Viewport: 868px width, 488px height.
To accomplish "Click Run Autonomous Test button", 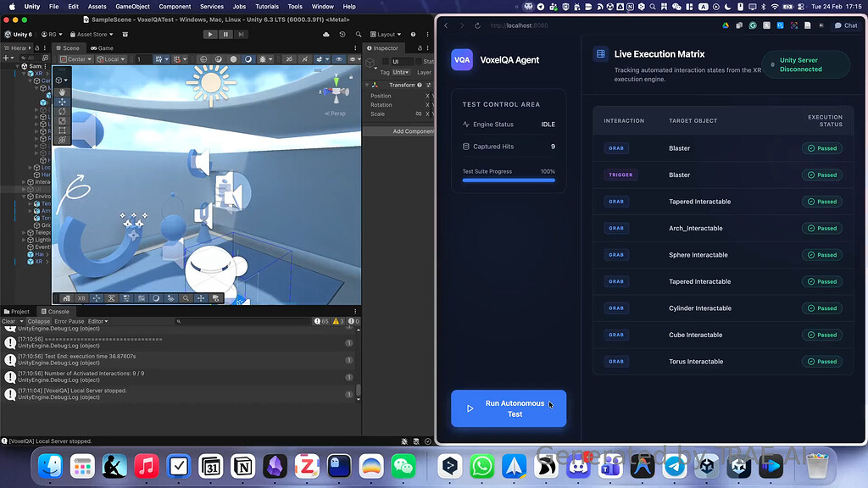I will click(509, 408).
